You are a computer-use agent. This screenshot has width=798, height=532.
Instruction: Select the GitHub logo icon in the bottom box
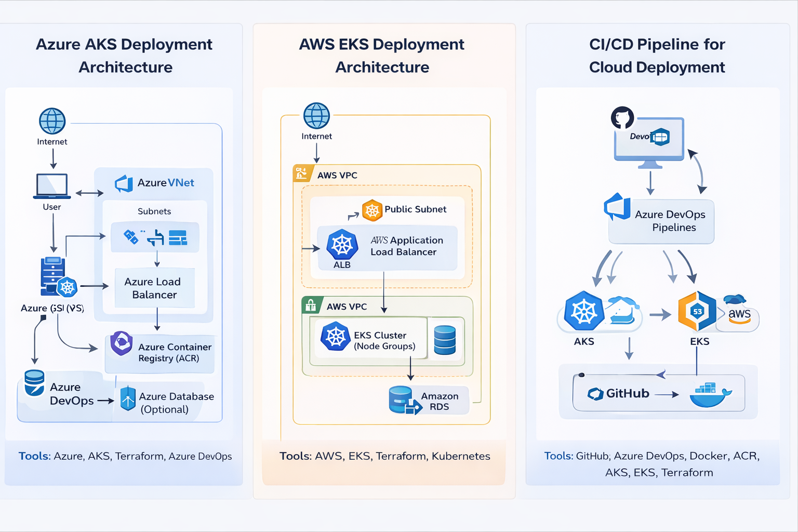coord(595,394)
